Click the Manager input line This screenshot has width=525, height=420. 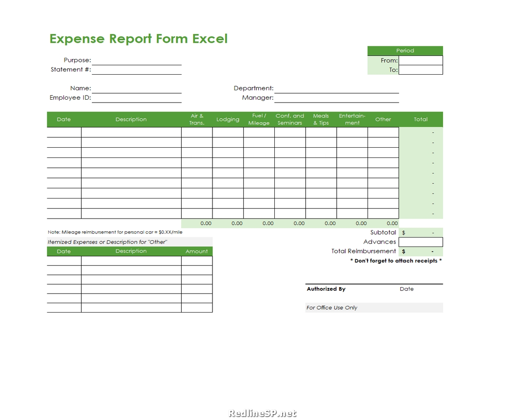coord(337,98)
